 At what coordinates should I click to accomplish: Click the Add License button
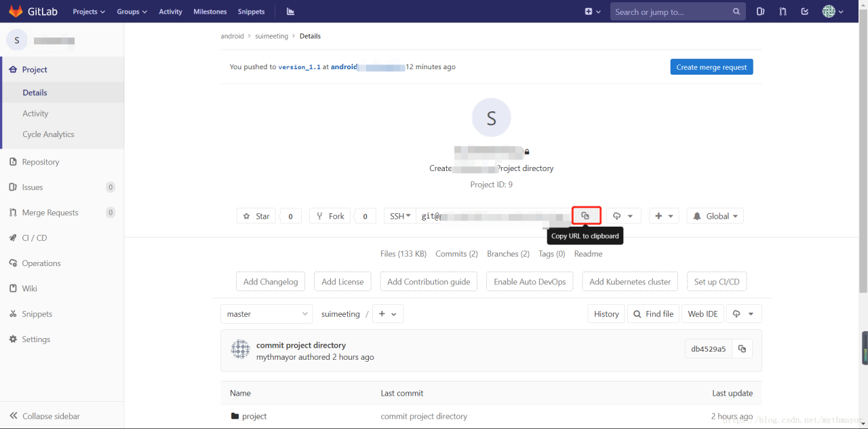pyautogui.click(x=342, y=282)
